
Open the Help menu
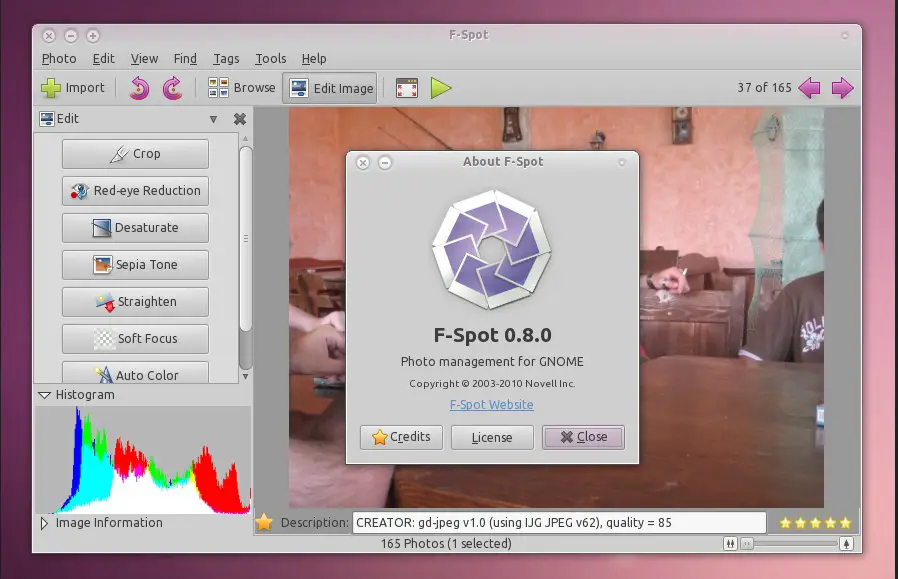[314, 58]
